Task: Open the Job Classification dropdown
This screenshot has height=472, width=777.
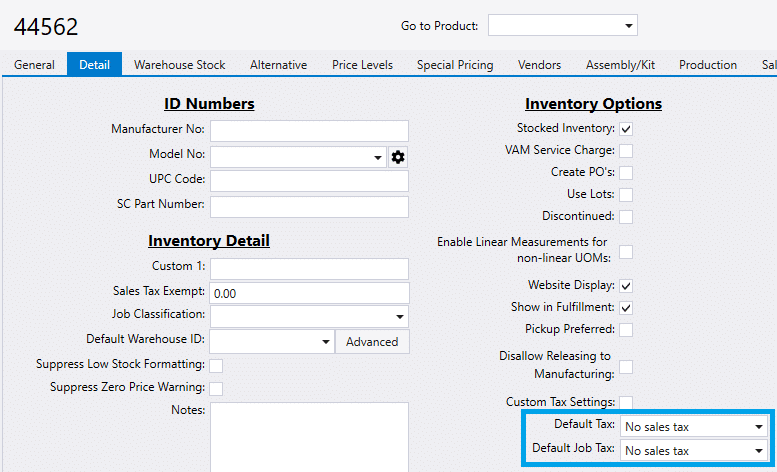Action: pyautogui.click(x=309, y=317)
